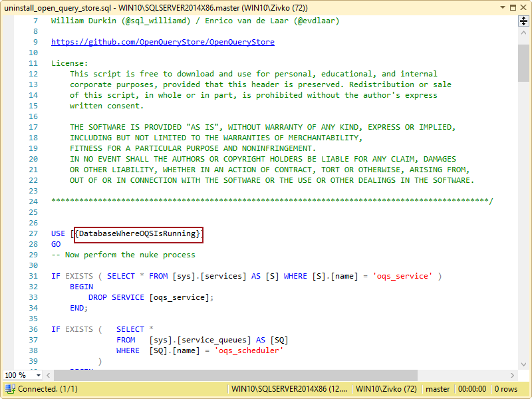Screen dimensions: 532x399
Task: Click the 'written consent.' text on line 15
Action: tap(107, 106)
